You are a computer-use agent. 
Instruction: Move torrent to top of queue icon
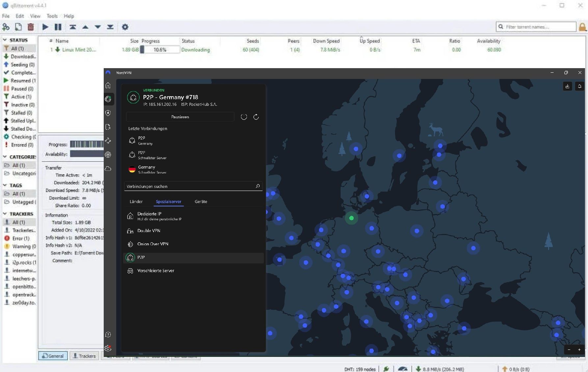[73, 27]
